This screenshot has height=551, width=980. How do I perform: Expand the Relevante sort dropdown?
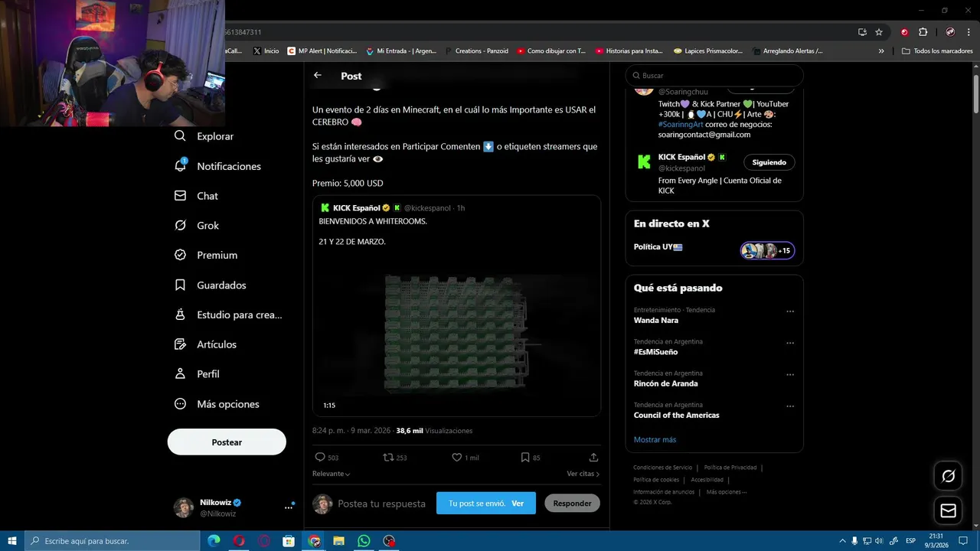coord(332,474)
